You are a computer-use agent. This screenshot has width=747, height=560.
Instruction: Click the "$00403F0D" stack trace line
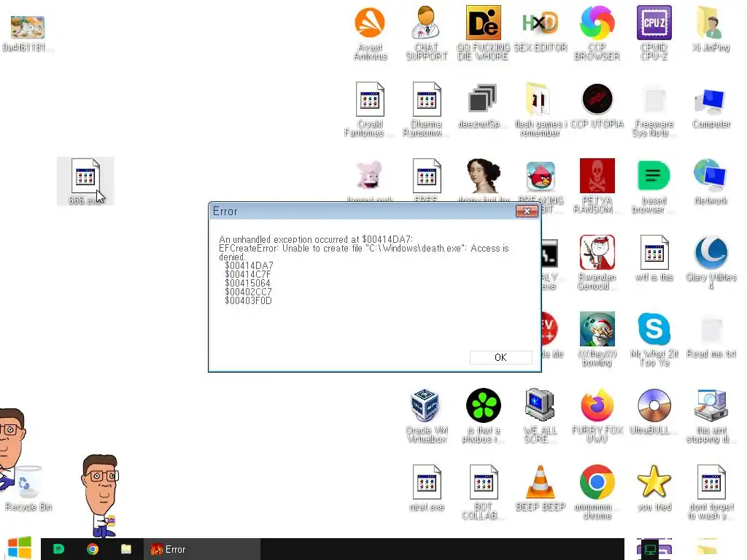click(x=248, y=300)
